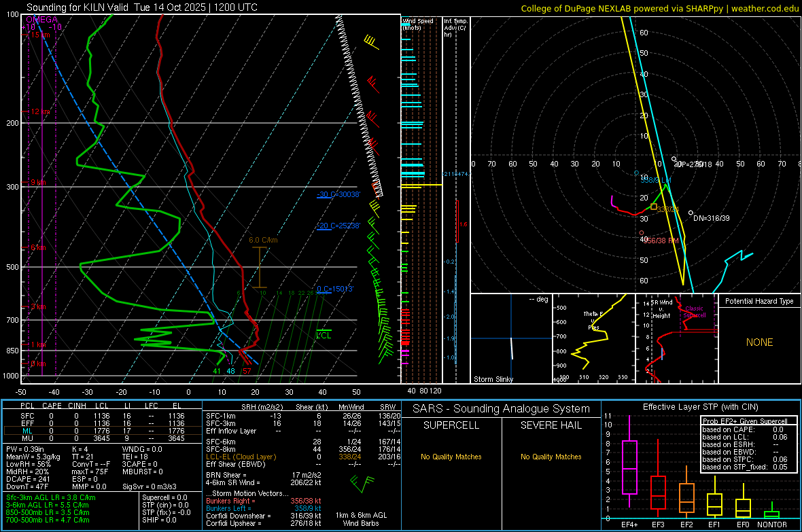The height and width of the screenshot is (532, 802).
Task: Click the '6 km' height marker
Action: (x=38, y=247)
